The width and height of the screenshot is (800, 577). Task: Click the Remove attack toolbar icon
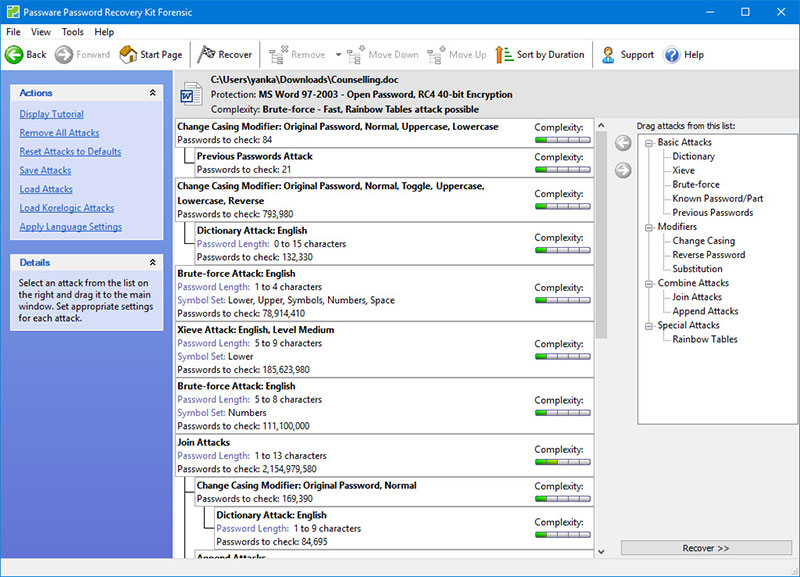click(x=278, y=55)
